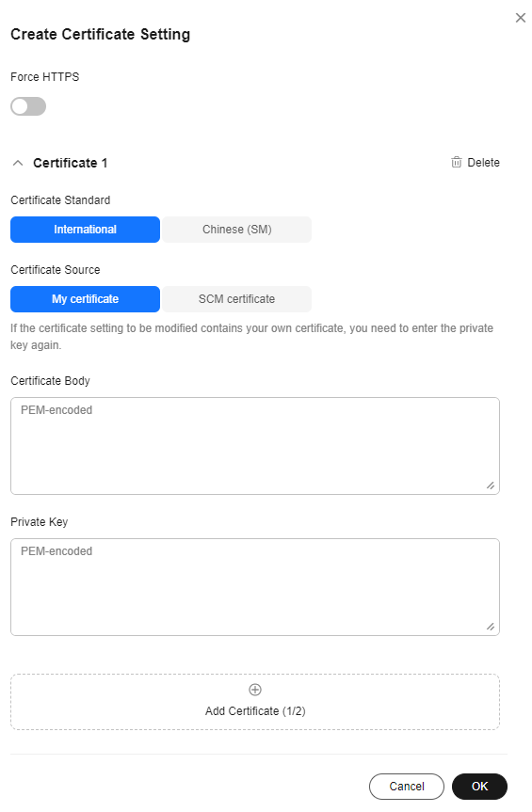532x812 pixels.
Task: Select Chinese (SM) certificate standard
Action: click(236, 230)
